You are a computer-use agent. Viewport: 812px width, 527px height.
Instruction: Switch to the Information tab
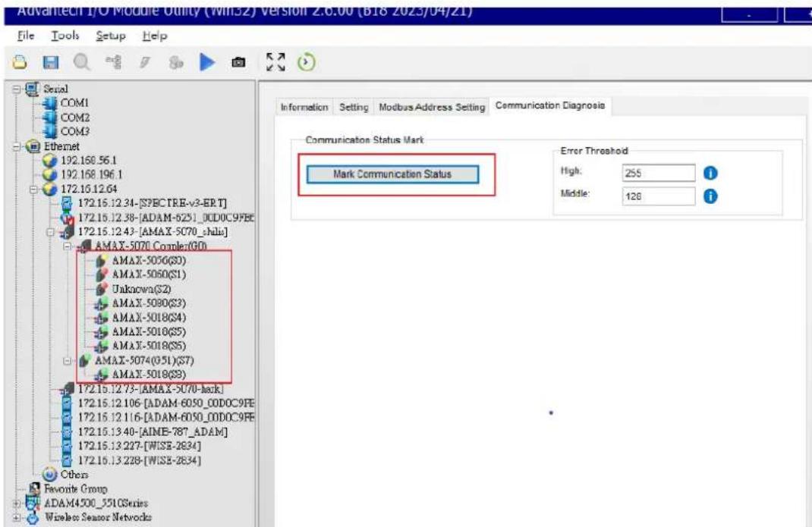(304, 107)
